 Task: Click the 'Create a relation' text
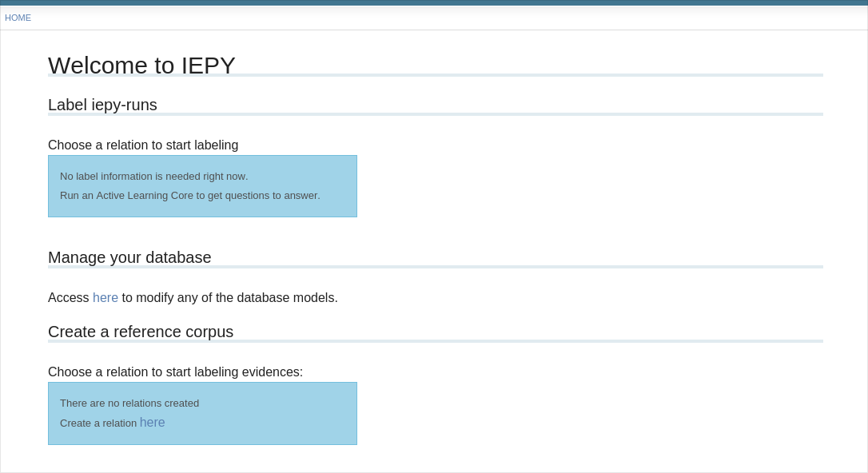pos(98,423)
